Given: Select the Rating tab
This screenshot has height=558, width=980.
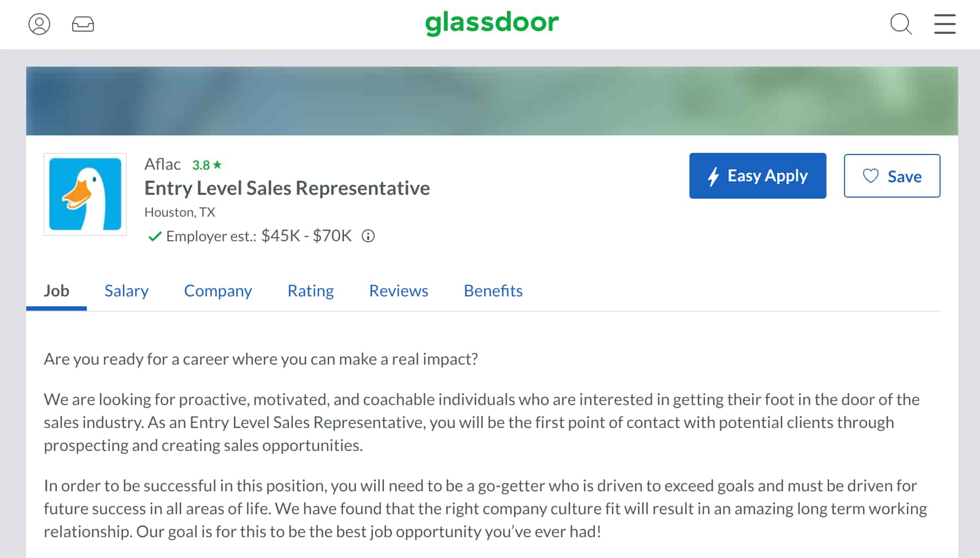Looking at the screenshot, I should [x=310, y=291].
